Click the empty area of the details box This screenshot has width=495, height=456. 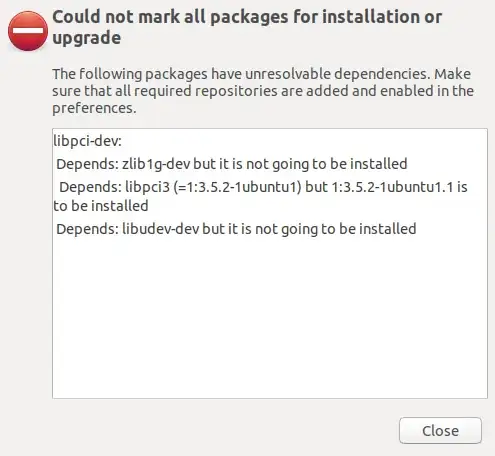click(x=270, y=317)
